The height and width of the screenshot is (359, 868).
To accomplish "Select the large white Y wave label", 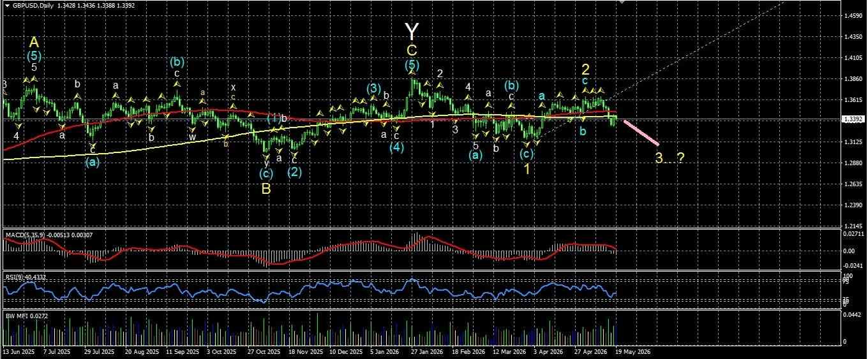I will (412, 30).
